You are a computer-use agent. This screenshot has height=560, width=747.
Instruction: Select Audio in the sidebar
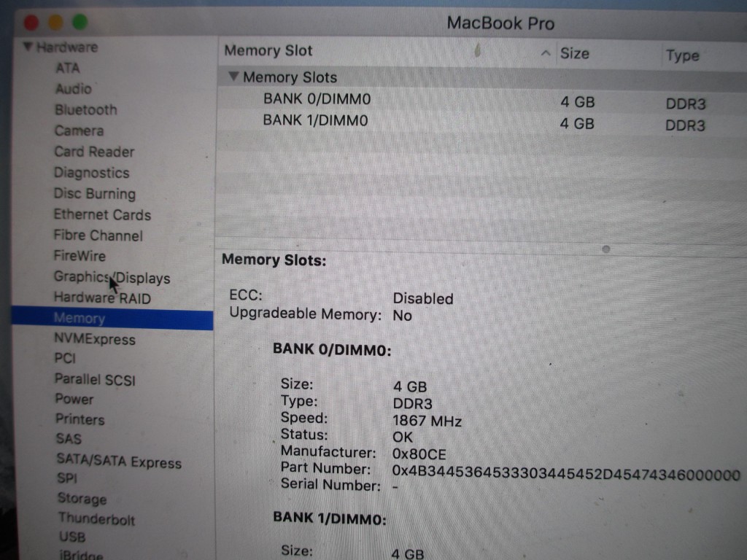point(74,89)
